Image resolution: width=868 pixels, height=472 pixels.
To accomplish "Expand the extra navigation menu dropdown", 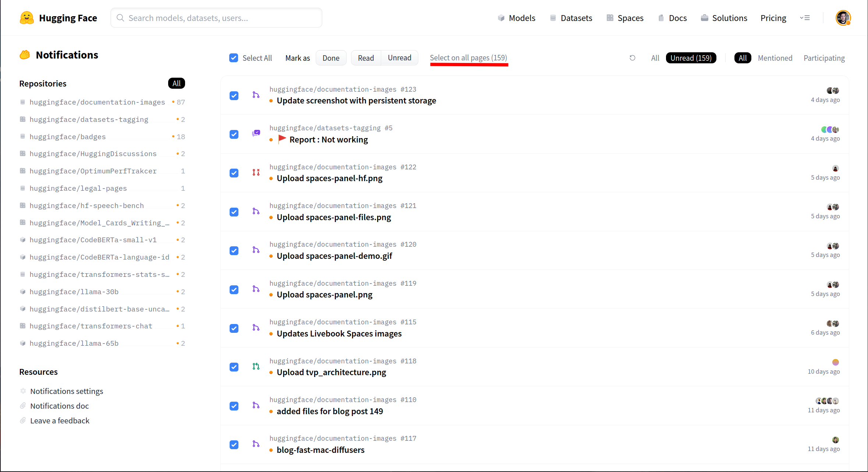I will pos(805,18).
